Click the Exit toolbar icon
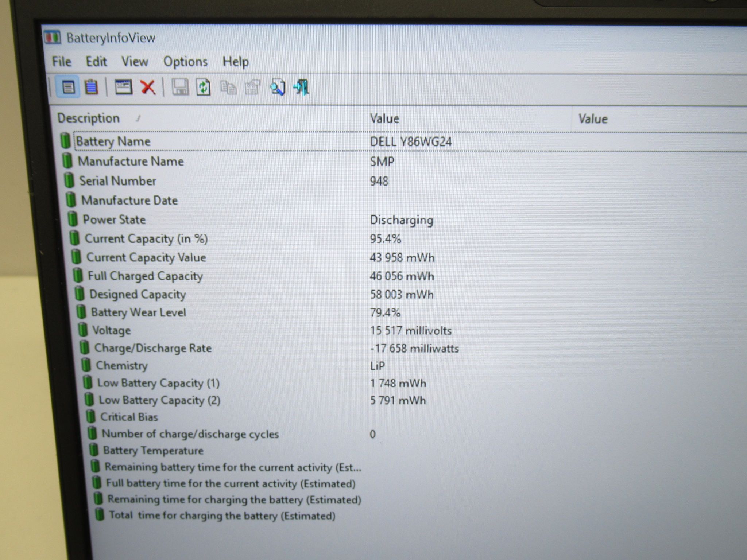747x560 pixels. click(302, 87)
